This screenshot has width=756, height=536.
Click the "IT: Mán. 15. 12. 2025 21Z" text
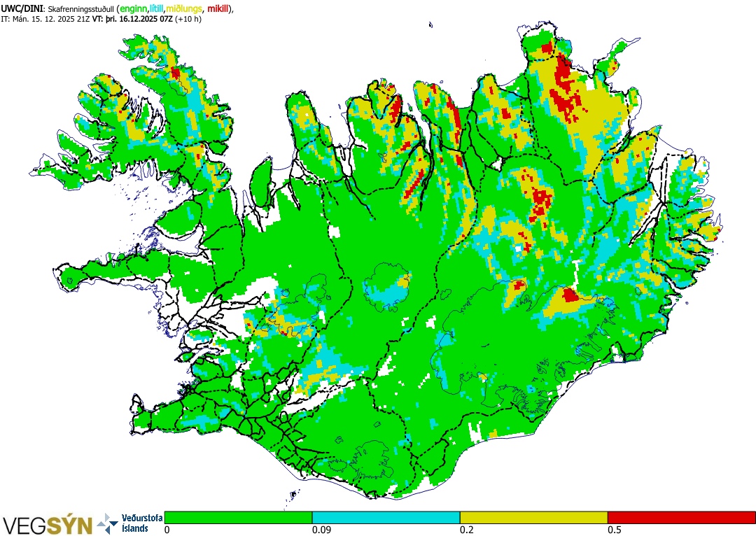pos(45,20)
